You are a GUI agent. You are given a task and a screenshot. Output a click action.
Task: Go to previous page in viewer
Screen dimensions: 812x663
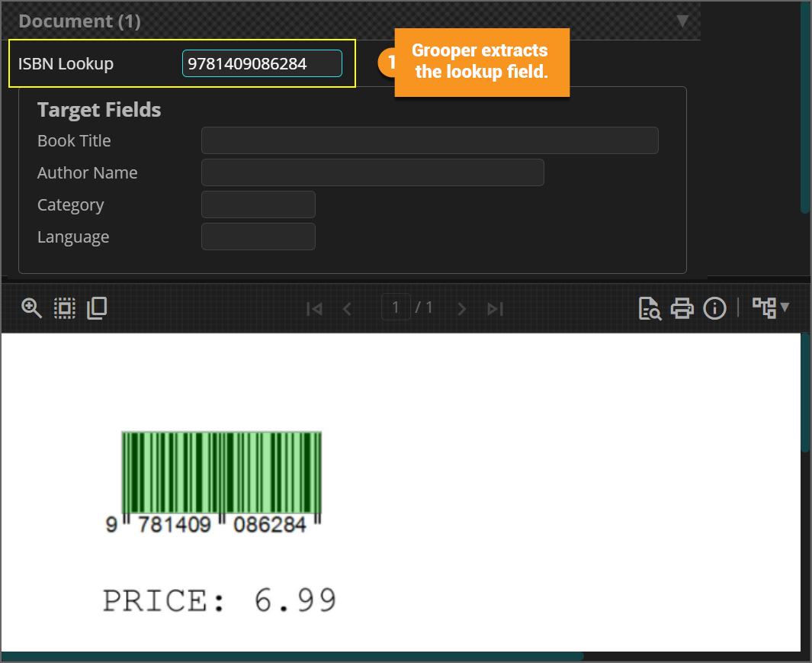tap(347, 309)
